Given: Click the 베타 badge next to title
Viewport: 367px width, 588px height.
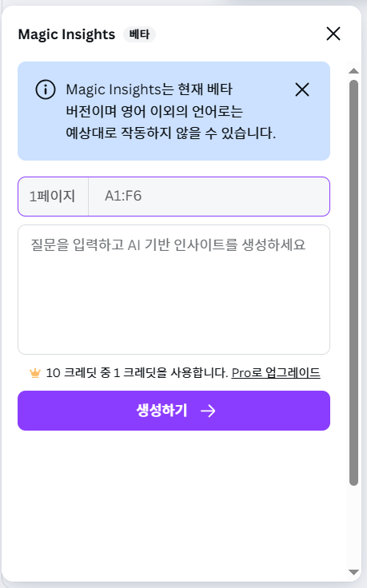Looking at the screenshot, I should (139, 34).
